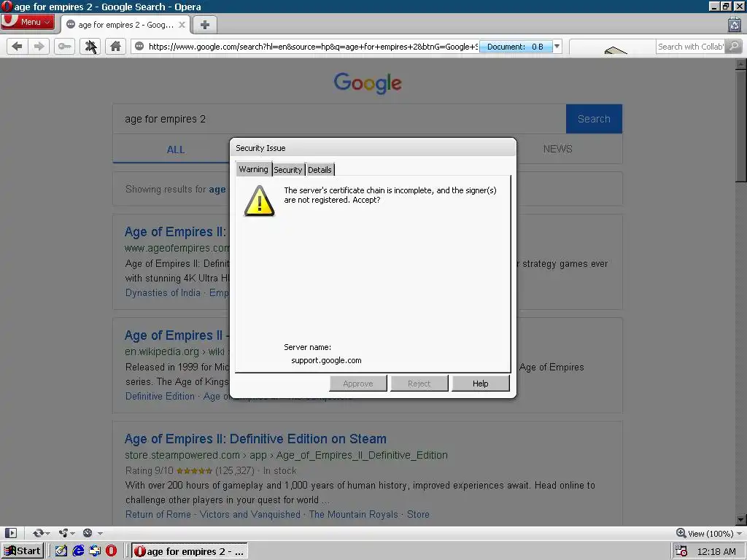Launch Opera from quick launch bar
This screenshot has width=747, height=560.
tap(111, 551)
